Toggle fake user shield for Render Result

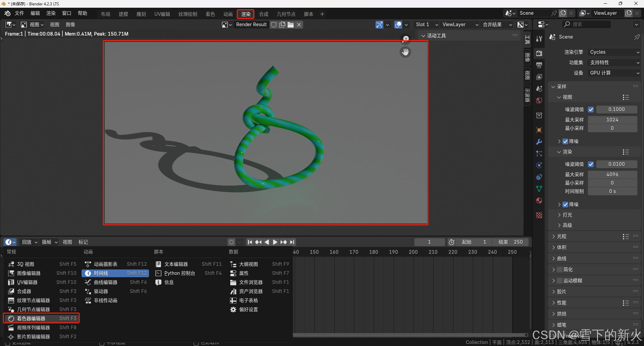[274, 24]
